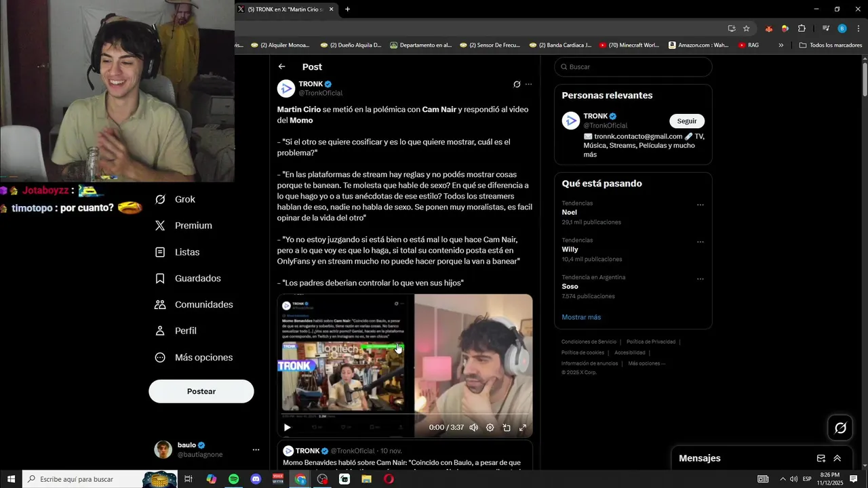Compose a new message in Mensajes

tap(821, 458)
